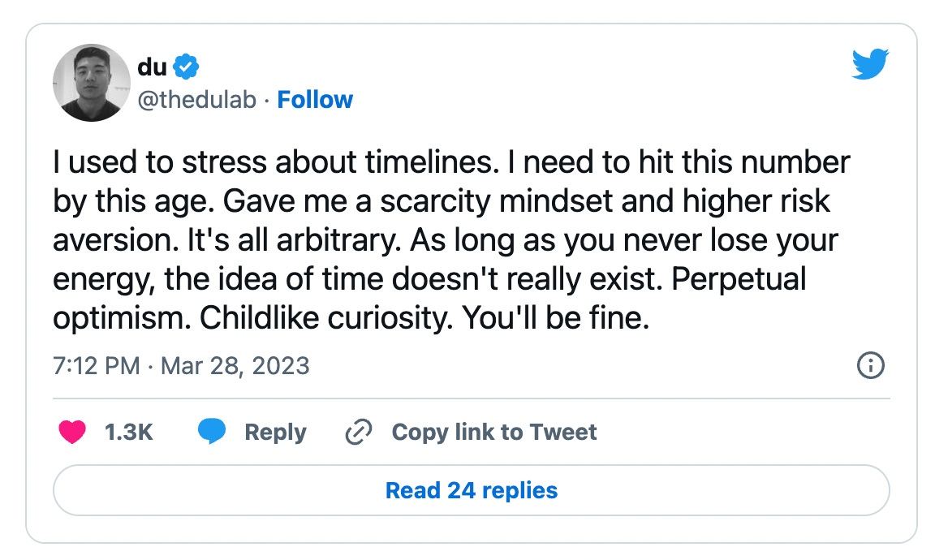Click the Mar 28, 2023 date text

pos(235,365)
